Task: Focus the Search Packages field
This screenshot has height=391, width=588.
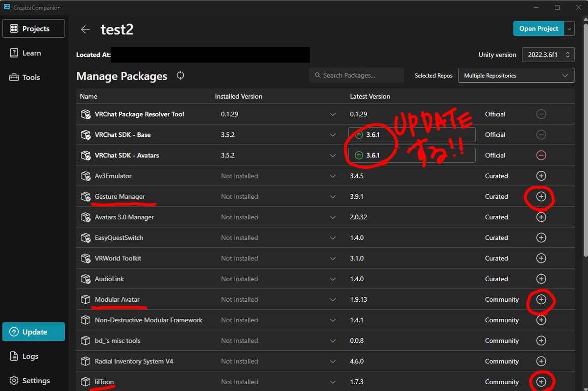Action: click(x=356, y=75)
